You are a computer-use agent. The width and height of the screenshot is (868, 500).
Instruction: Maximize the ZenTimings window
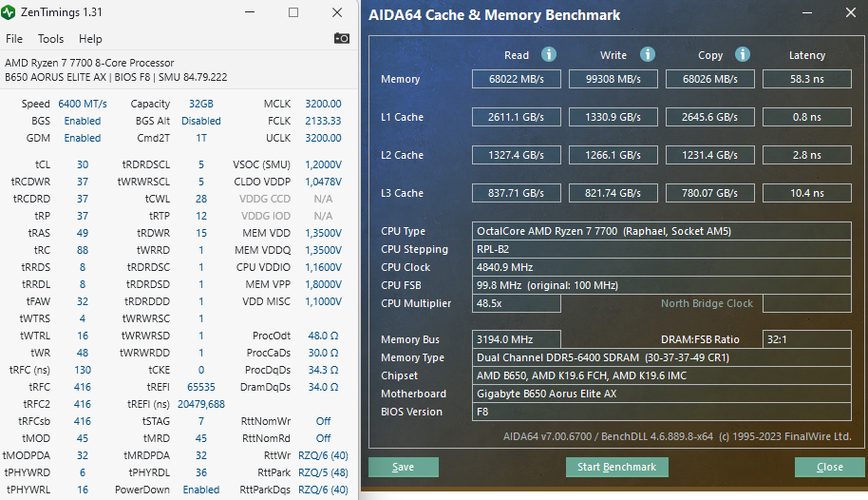[293, 12]
